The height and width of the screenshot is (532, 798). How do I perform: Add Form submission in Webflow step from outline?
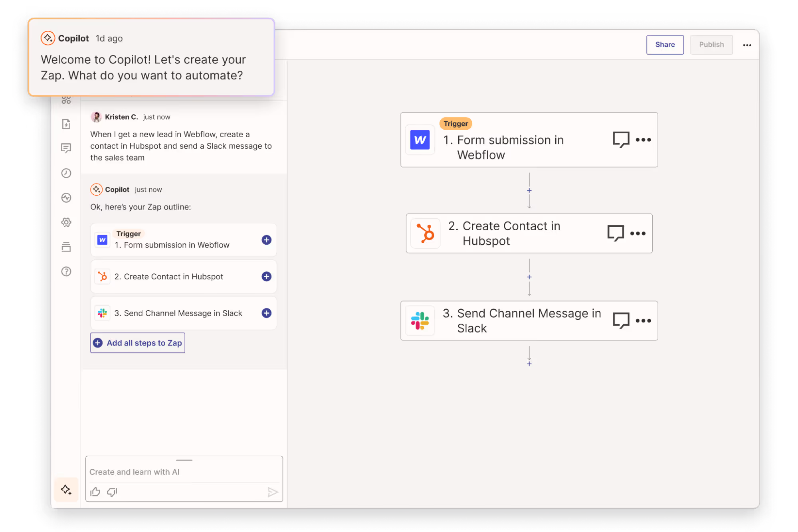(267, 240)
